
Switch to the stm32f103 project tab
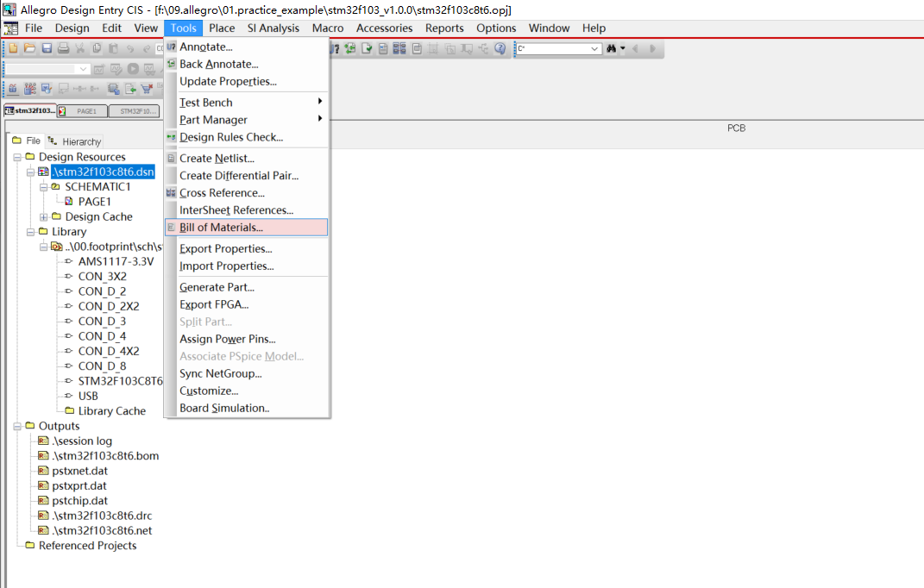(30, 110)
